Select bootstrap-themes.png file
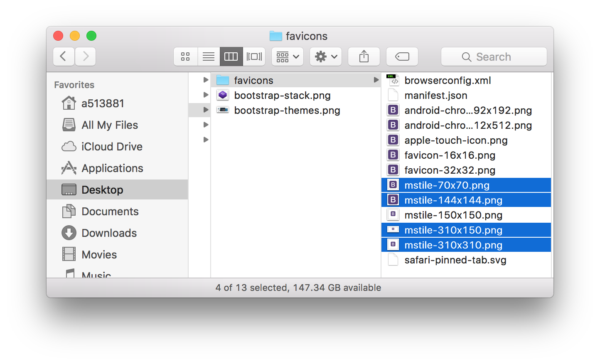This screenshot has height=364, width=600. coord(295,110)
